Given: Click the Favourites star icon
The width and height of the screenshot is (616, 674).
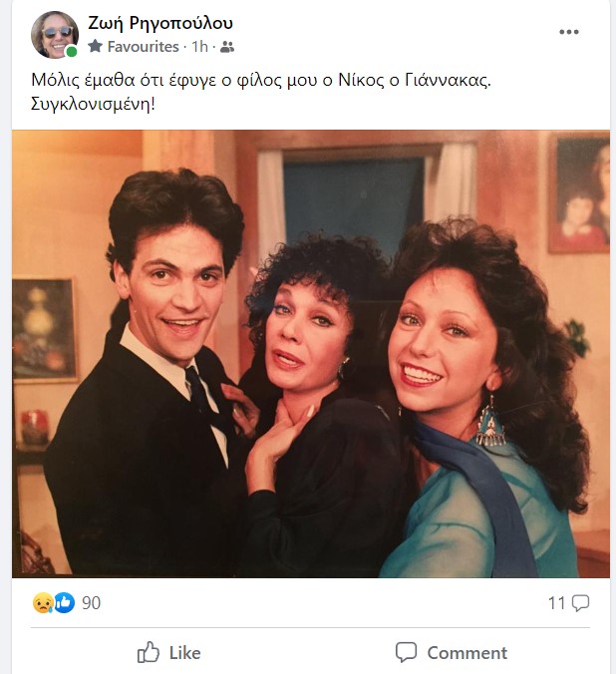Looking at the screenshot, I should 95,47.
